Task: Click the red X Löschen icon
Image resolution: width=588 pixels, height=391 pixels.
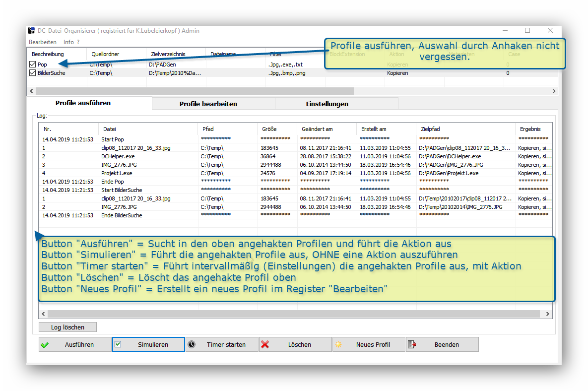Action: 265,344
